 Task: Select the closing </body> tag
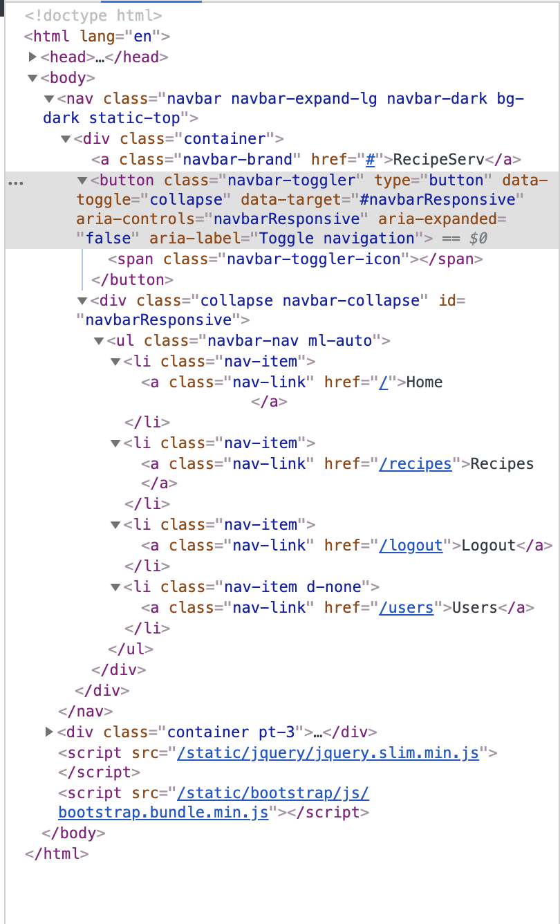(x=74, y=833)
